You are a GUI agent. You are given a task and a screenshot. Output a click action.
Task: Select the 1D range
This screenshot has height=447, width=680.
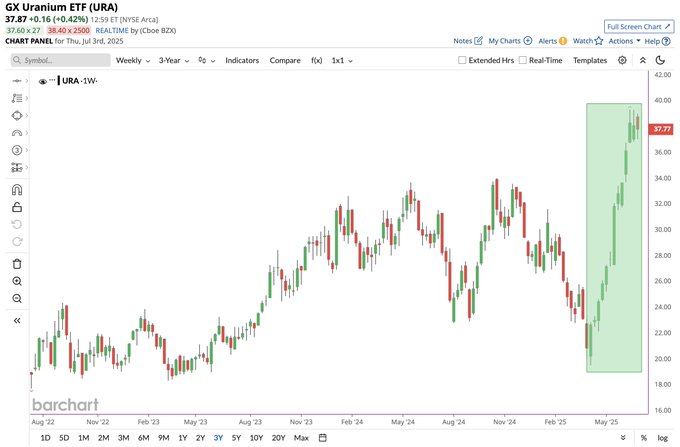pyautogui.click(x=45, y=438)
